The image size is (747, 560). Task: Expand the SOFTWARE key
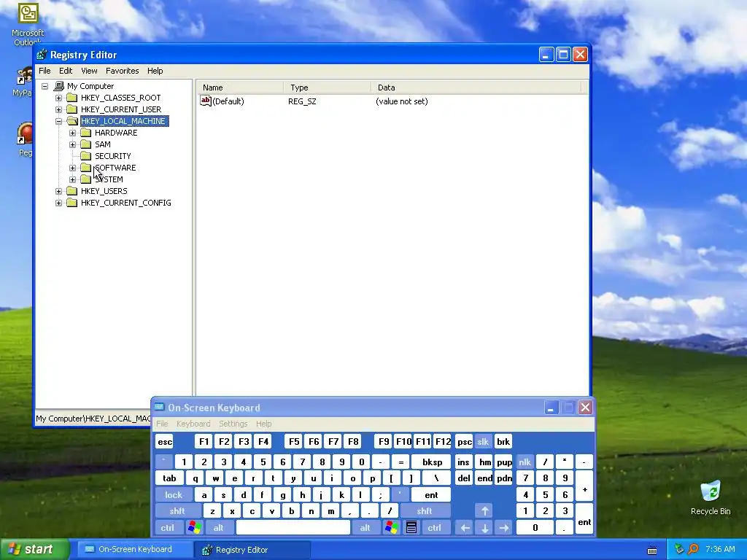[72, 168]
